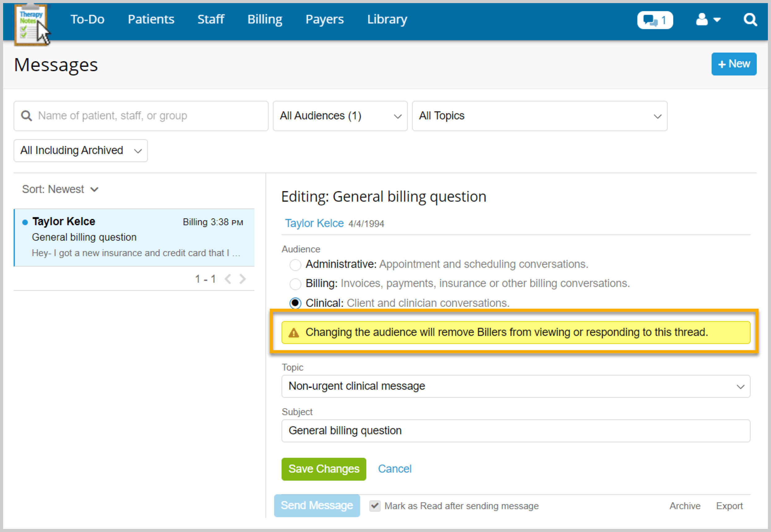Go to the Patients menu
771x532 pixels.
coord(151,19)
